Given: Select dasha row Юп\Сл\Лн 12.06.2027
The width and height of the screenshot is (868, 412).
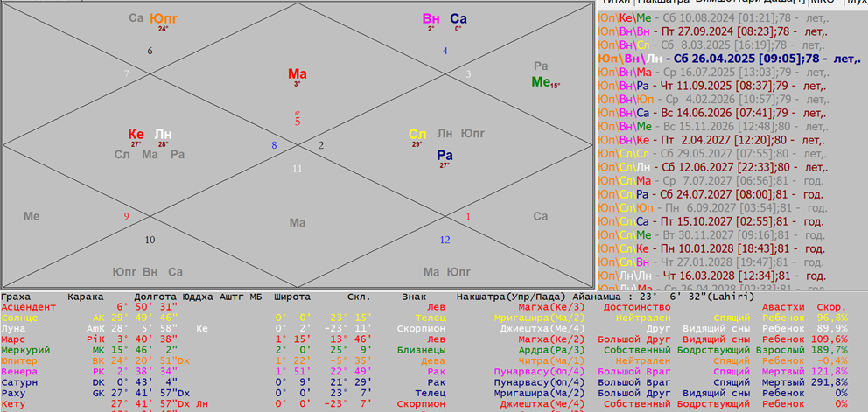Looking at the screenshot, I should coord(712,167).
